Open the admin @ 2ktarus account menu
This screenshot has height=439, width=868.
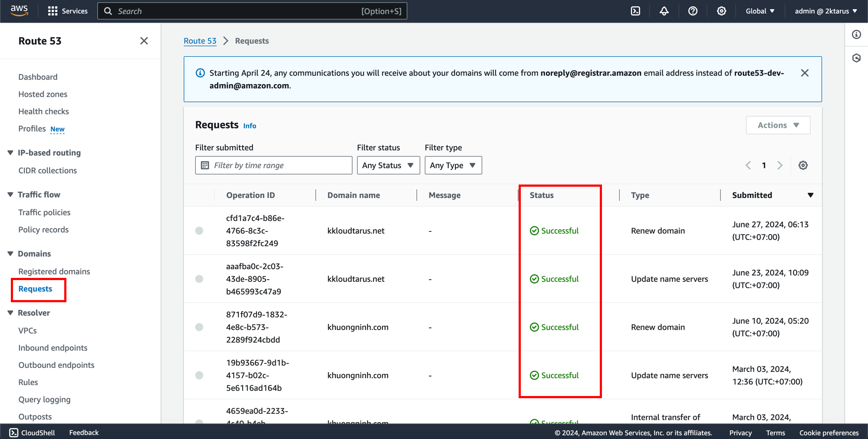pyautogui.click(x=826, y=11)
